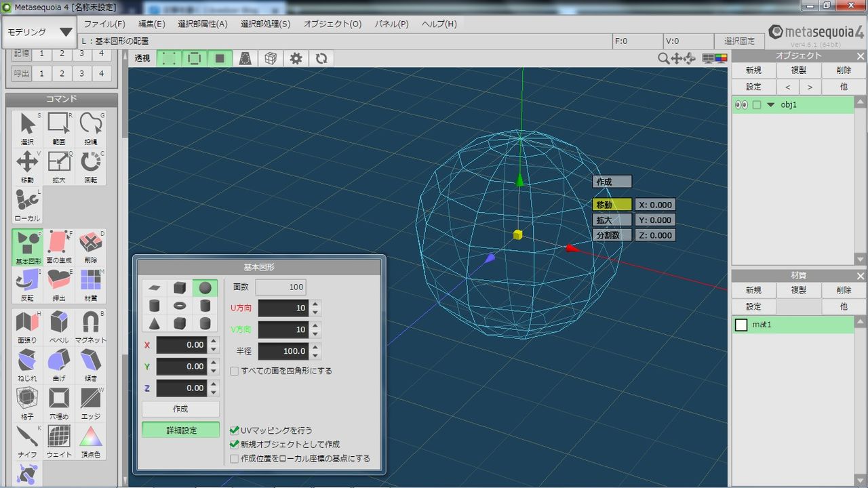Enable 作成位置をローカル座標の基点にする checkbox
Viewport: 868px width, 488px height.
click(x=235, y=459)
